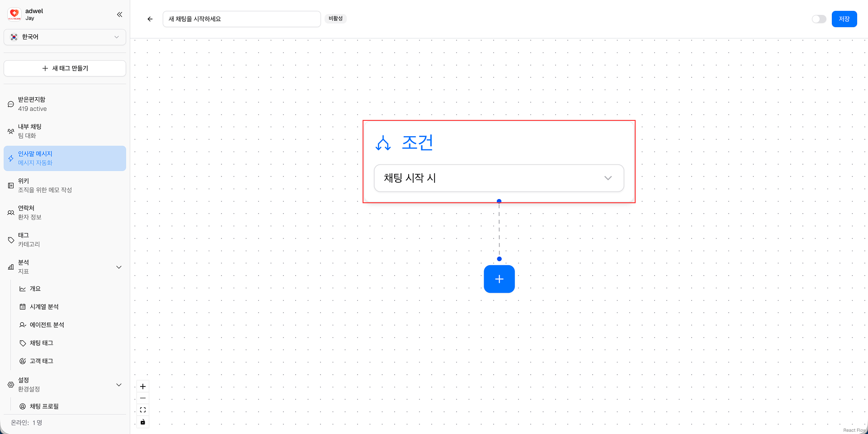Fit the automation flow to view
This screenshot has width=868, height=434.
point(143,410)
